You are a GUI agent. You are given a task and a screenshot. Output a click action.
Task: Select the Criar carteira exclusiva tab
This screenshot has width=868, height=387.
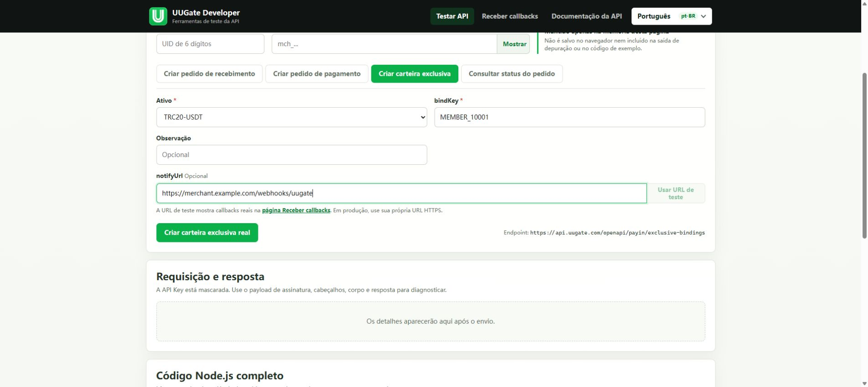click(415, 74)
